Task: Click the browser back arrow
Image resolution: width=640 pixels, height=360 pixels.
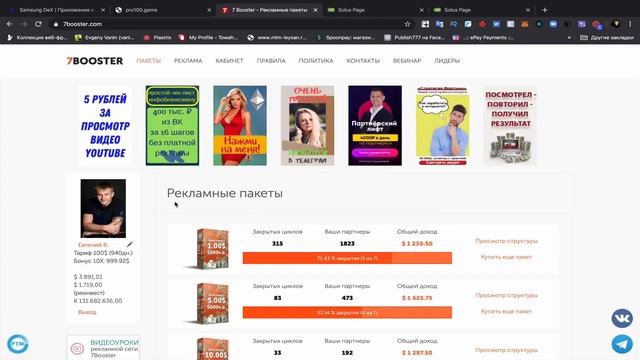Action: coord(9,24)
